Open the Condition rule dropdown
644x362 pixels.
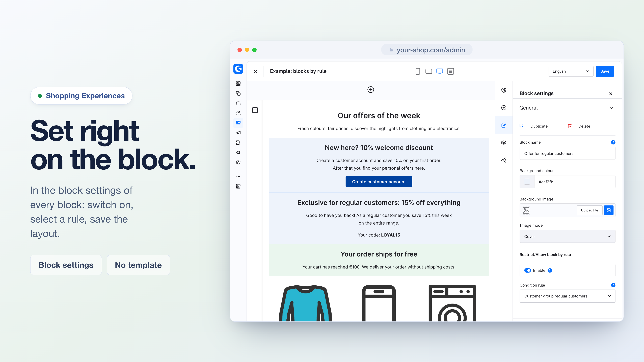pos(567,296)
